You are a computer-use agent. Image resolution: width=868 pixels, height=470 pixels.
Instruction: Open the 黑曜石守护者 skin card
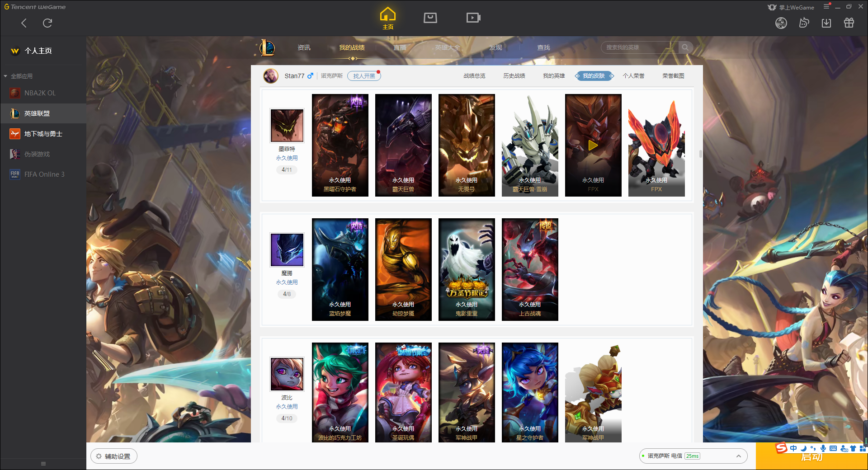(x=340, y=145)
